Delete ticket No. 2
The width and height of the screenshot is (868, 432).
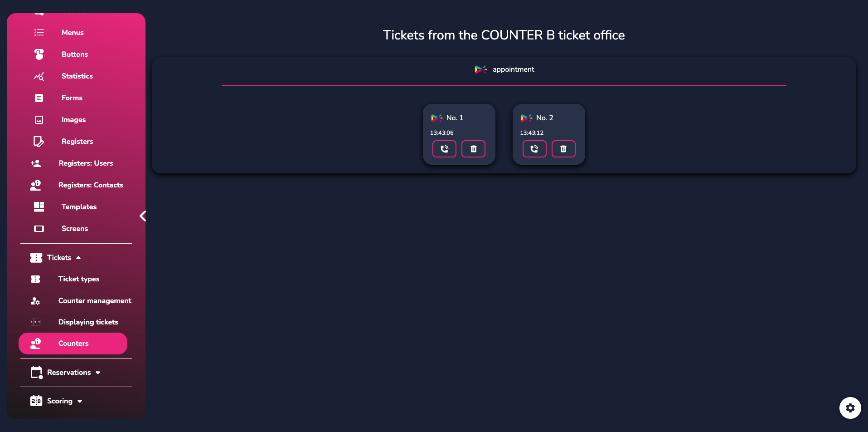pos(563,149)
